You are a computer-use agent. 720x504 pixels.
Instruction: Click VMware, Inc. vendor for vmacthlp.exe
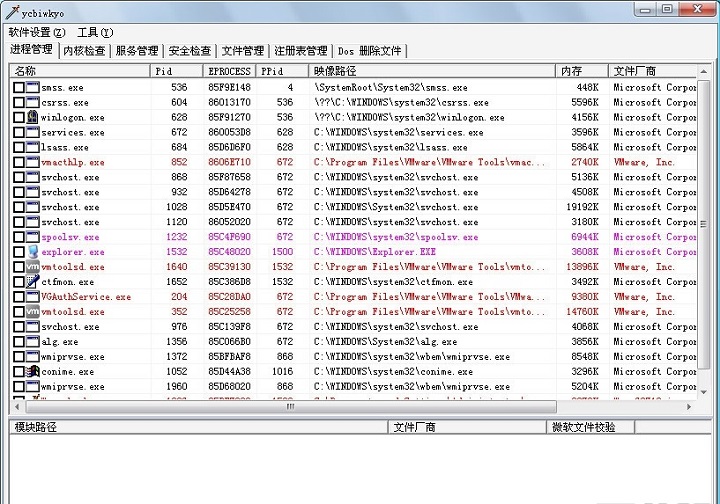(x=644, y=162)
